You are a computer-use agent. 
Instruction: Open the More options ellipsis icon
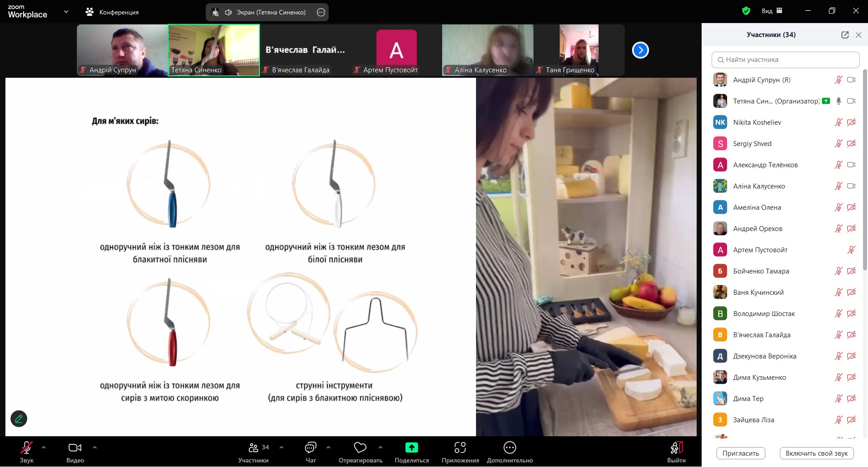point(509,448)
